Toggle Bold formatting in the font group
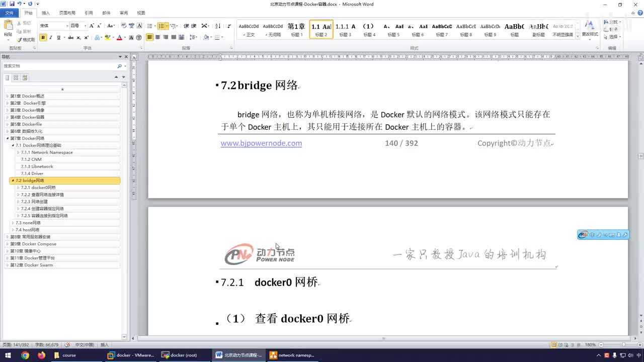 [43, 38]
